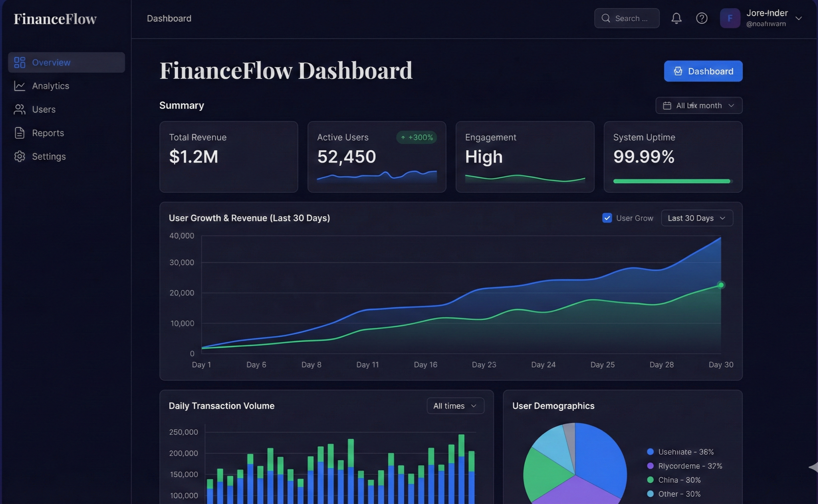
Task: Click the Active Users sparkline chart
Action: coord(377,177)
